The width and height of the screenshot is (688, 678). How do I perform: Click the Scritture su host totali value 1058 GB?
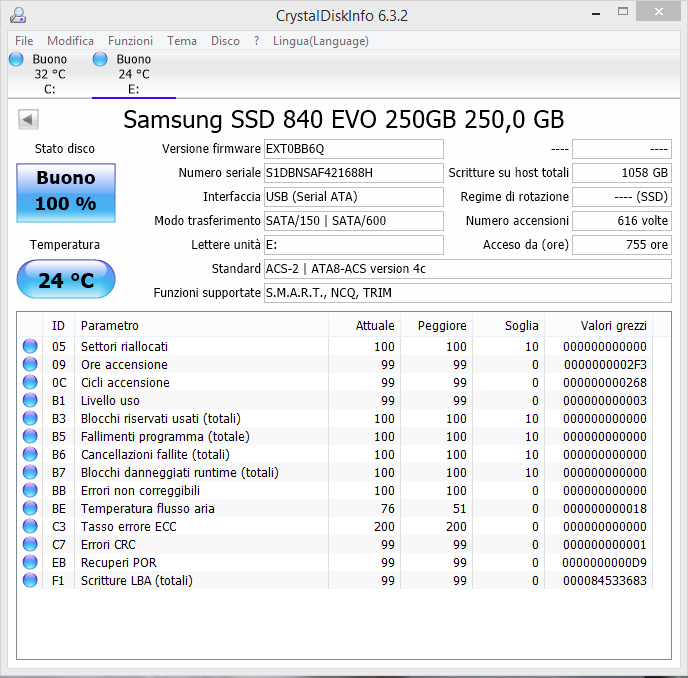[x=622, y=173]
